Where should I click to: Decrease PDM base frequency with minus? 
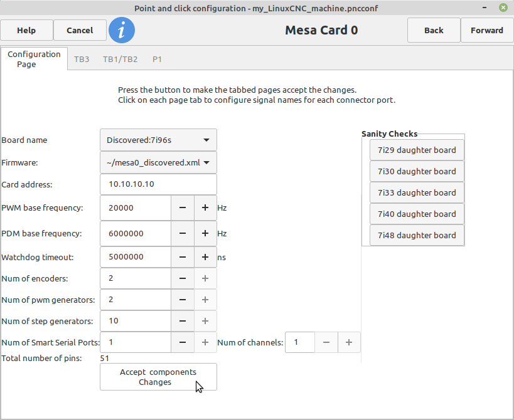(x=183, y=233)
